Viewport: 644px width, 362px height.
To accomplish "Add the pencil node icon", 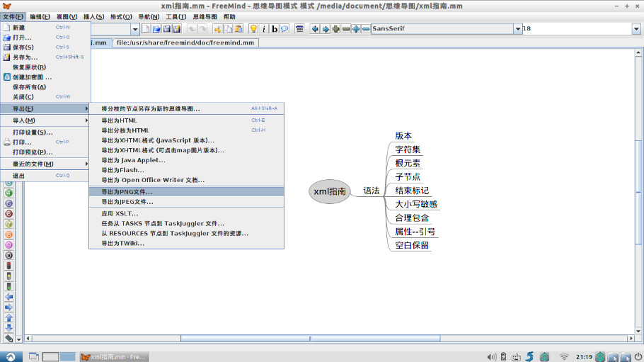I will click(8, 339).
